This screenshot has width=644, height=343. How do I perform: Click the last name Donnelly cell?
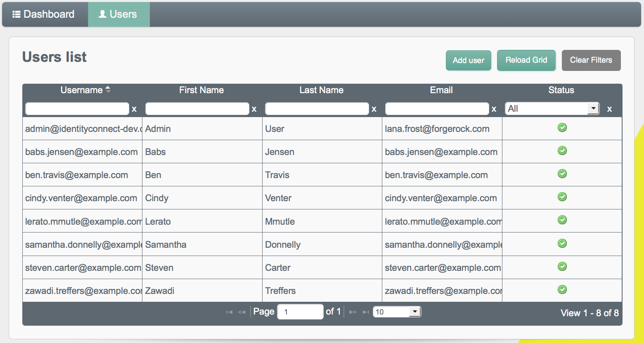[x=322, y=244]
